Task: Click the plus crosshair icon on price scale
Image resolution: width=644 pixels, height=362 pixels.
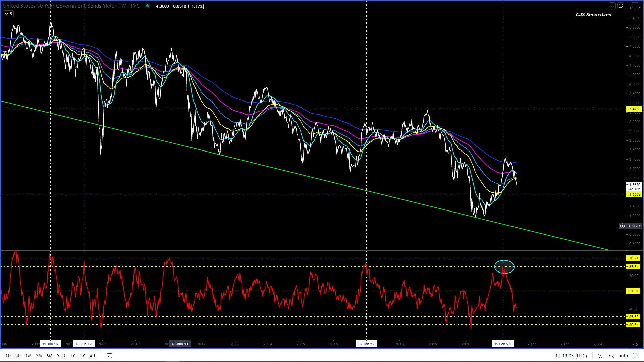Action: (x=622, y=226)
